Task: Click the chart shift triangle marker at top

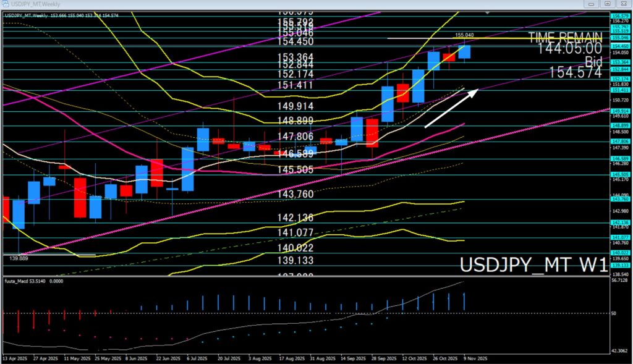Action: pyautogui.click(x=489, y=12)
